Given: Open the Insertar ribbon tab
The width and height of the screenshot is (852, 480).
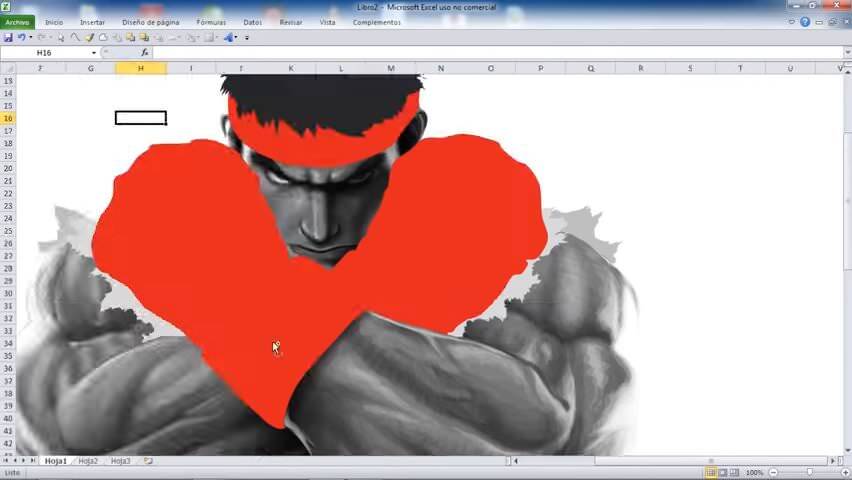Looking at the screenshot, I should [x=92, y=22].
